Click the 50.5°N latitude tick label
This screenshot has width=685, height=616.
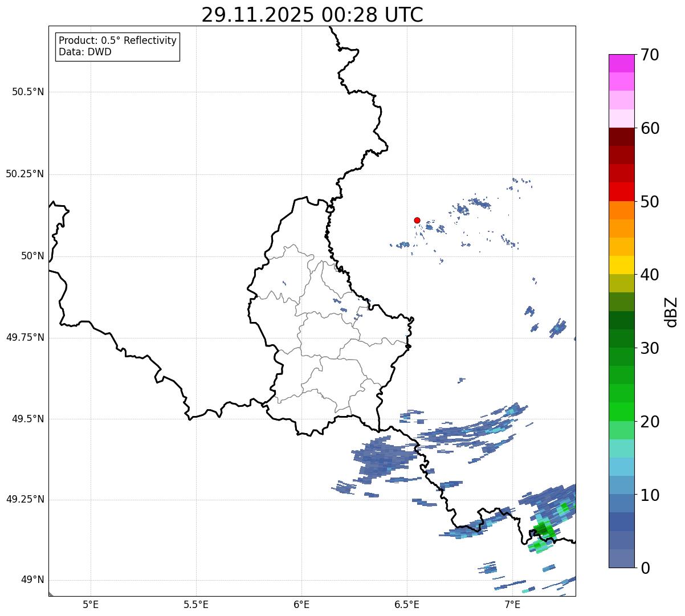(x=28, y=92)
